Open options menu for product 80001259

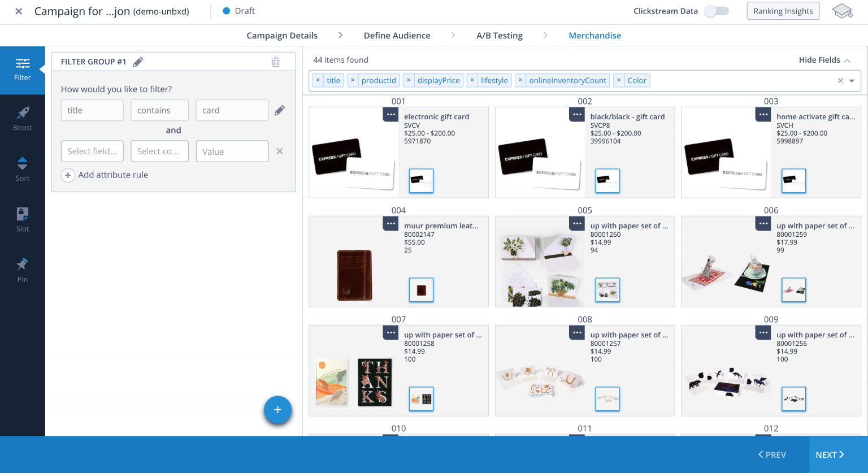tap(763, 223)
